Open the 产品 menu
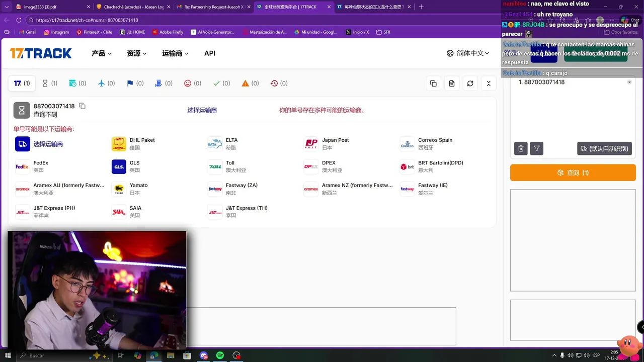This screenshot has height=362, width=644. click(101, 53)
